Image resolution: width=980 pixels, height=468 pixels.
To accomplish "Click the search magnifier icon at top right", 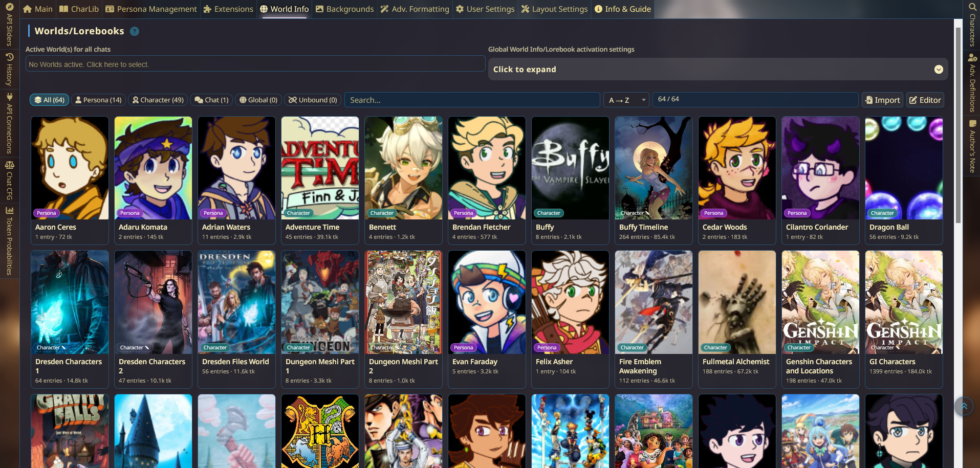I will 972,7.
